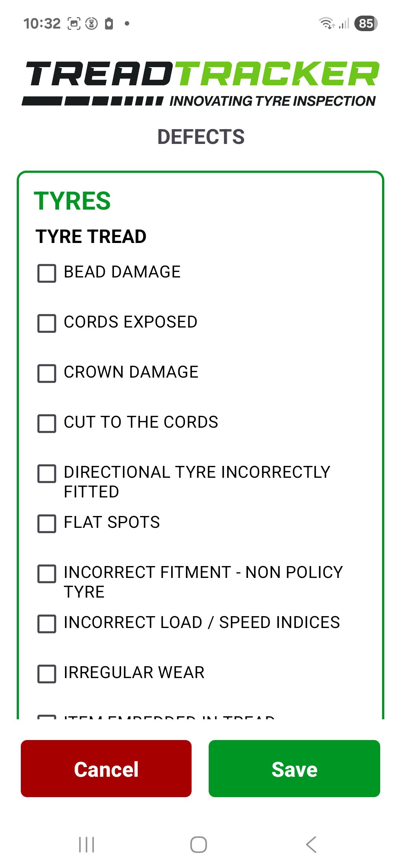Tick the CORDS EXPOSED checkbox

pyautogui.click(x=47, y=323)
